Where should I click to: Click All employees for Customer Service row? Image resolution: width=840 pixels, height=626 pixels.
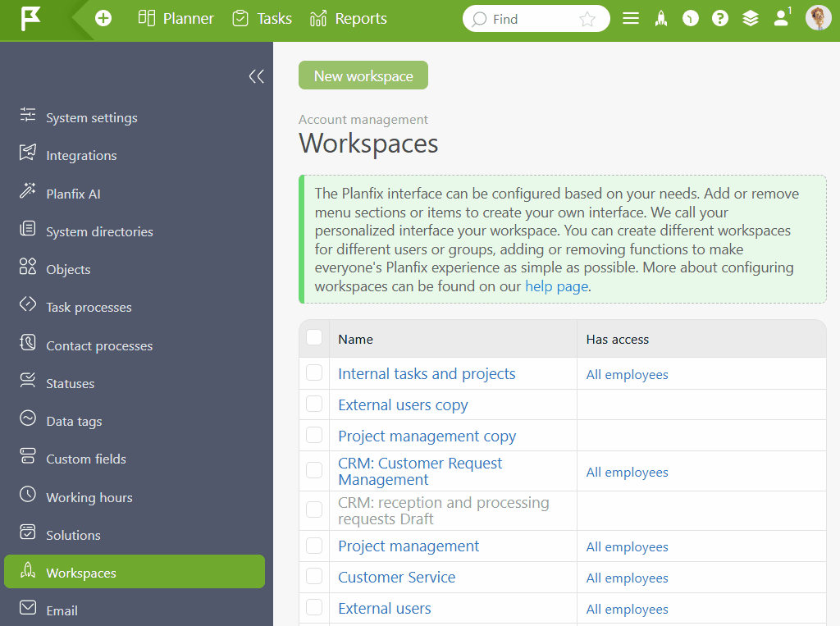[627, 578]
